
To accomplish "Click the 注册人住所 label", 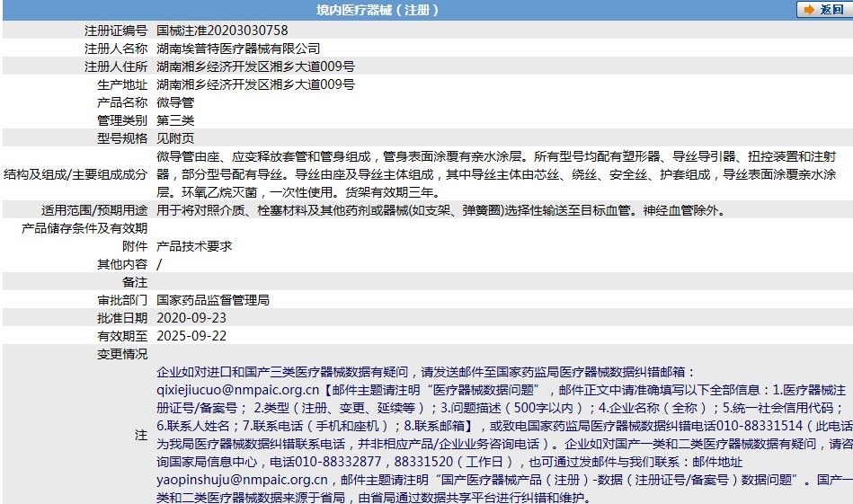I will [x=116, y=66].
